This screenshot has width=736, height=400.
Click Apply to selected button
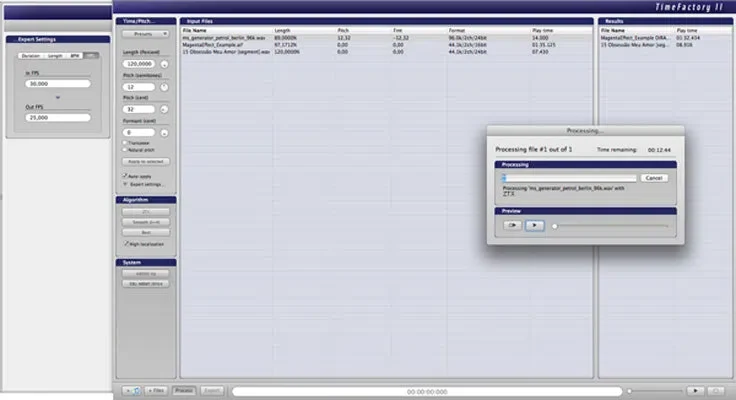click(146, 162)
